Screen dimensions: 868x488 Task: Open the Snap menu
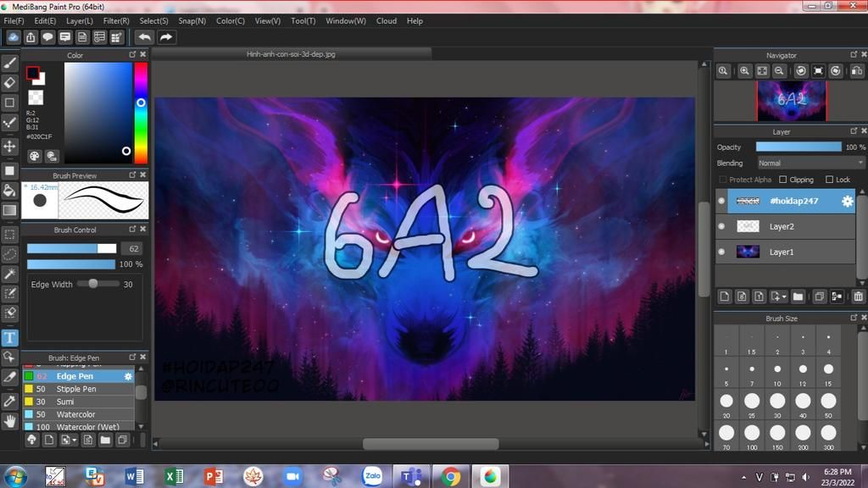click(192, 21)
